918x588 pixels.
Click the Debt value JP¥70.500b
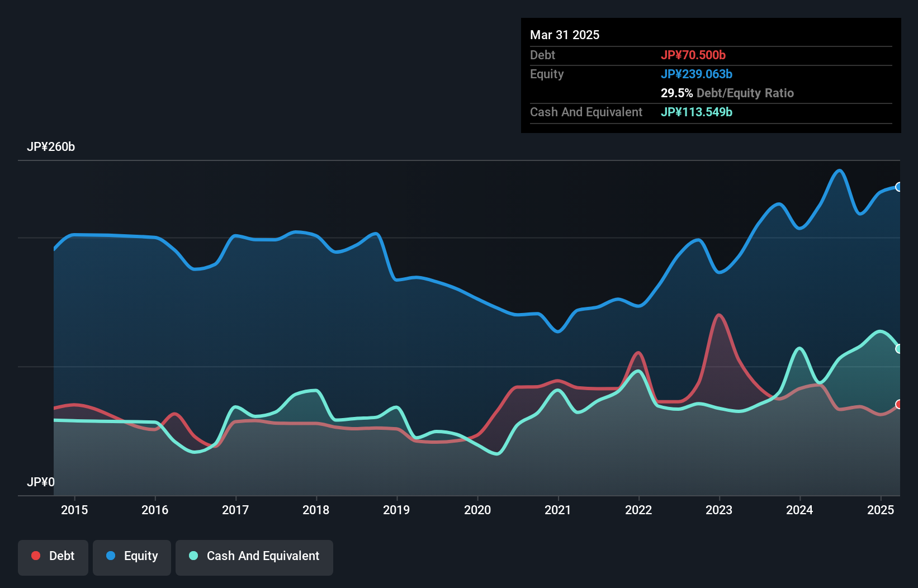click(693, 55)
